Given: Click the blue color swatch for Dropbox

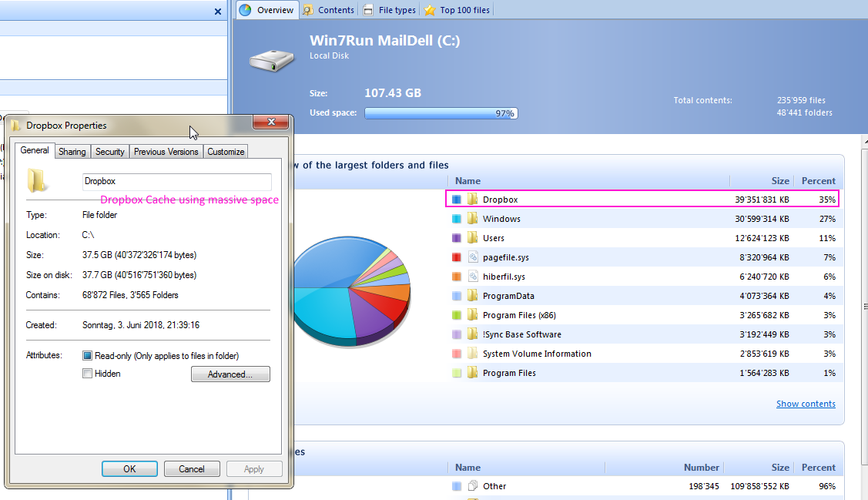Looking at the screenshot, I should tap(456, 200).
